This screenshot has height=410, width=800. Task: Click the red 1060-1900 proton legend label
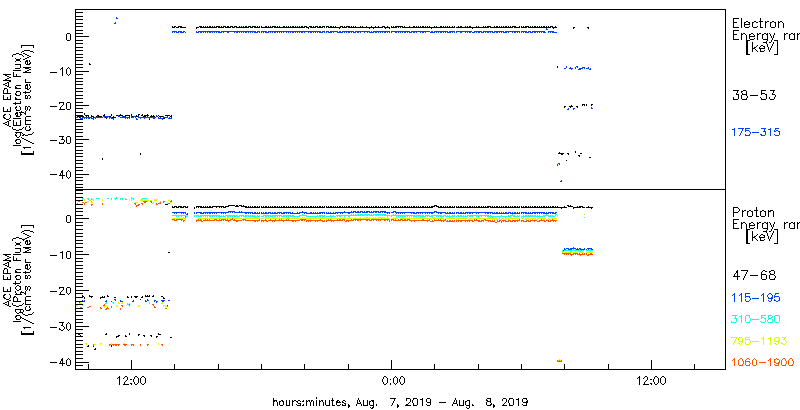[x=763, y=363]
